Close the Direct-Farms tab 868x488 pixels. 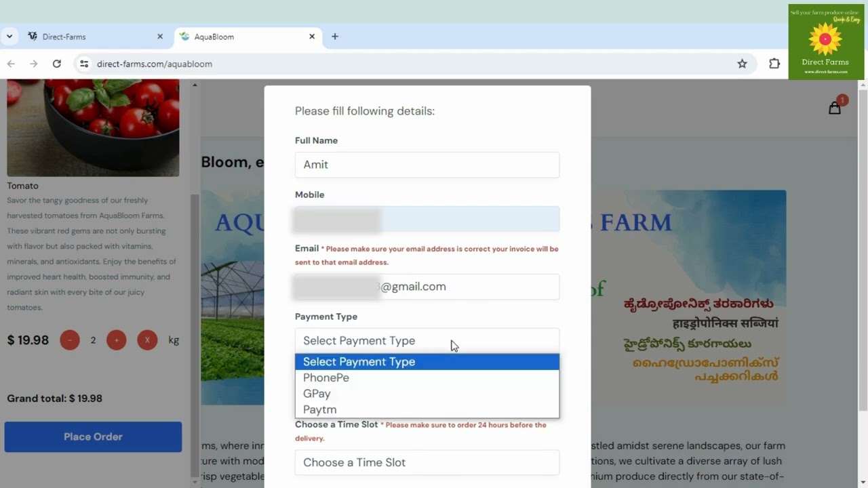[160, 37]
